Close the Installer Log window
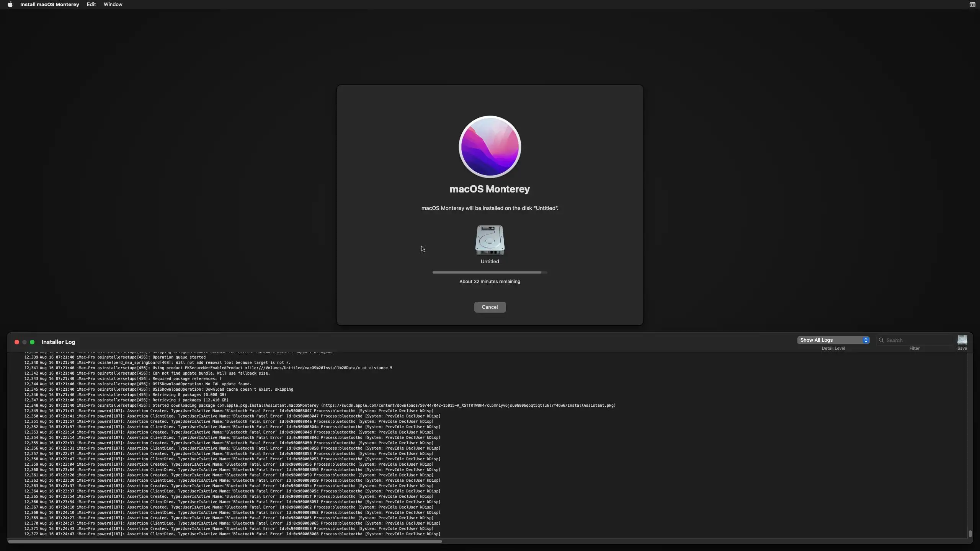Viewport: 980px width, 551px height. [17, 342]
